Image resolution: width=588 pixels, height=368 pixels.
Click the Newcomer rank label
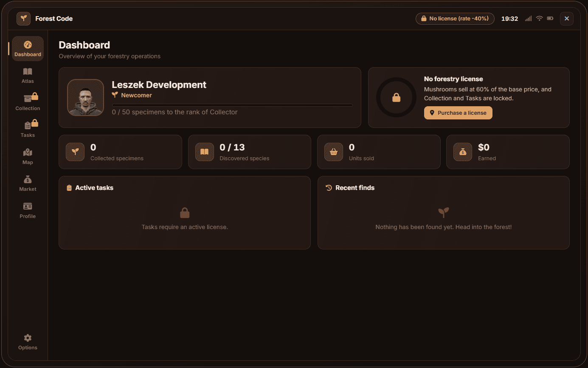[x=136, y=95]
